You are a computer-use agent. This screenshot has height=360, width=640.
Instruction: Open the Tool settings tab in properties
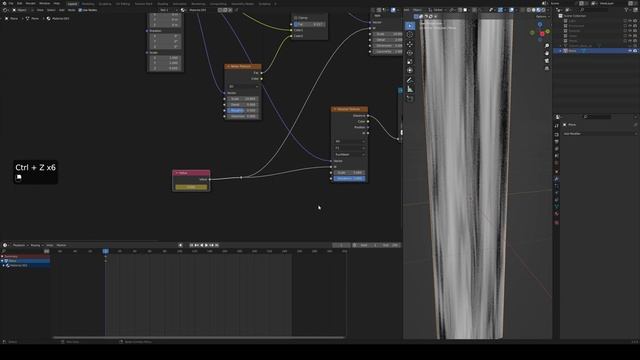[557, 127]
